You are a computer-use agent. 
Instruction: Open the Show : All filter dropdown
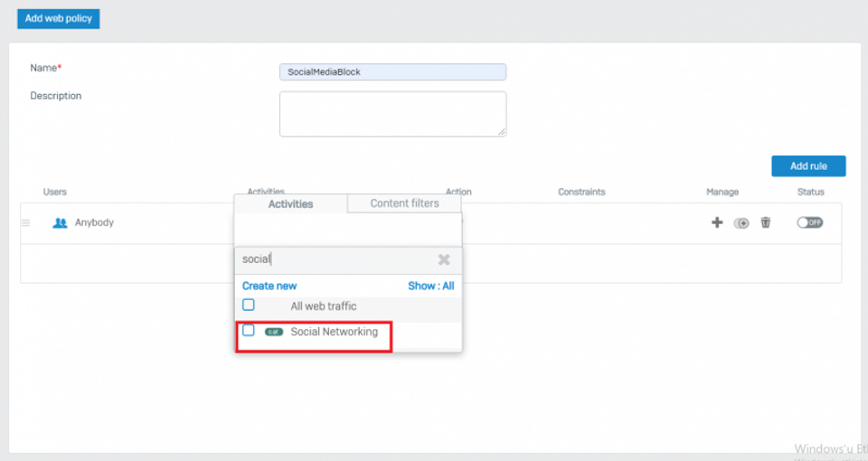(x=430, y=286)
